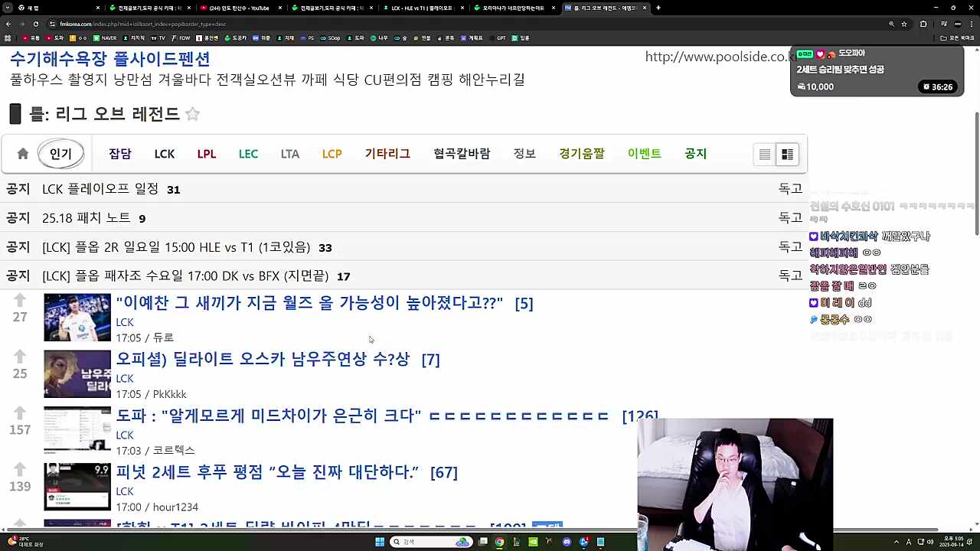Upvote arrow on the post with 27 votes
Viewport: 980px width, 551px height.
click(20, 300)
